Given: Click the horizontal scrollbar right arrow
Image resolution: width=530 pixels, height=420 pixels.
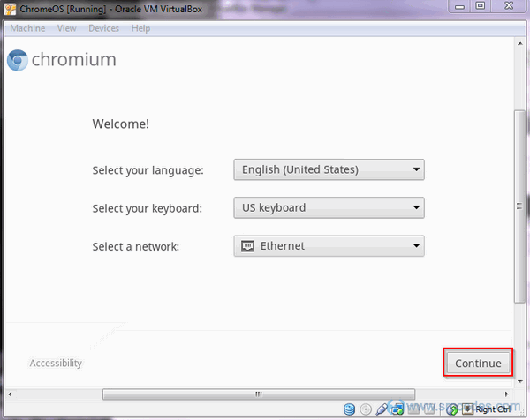Looking at the screenshot, I should [506, 394].
